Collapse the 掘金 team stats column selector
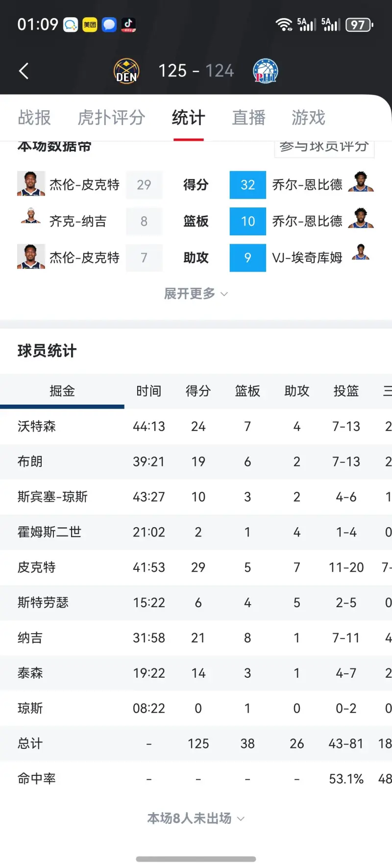 click(62, 391)
